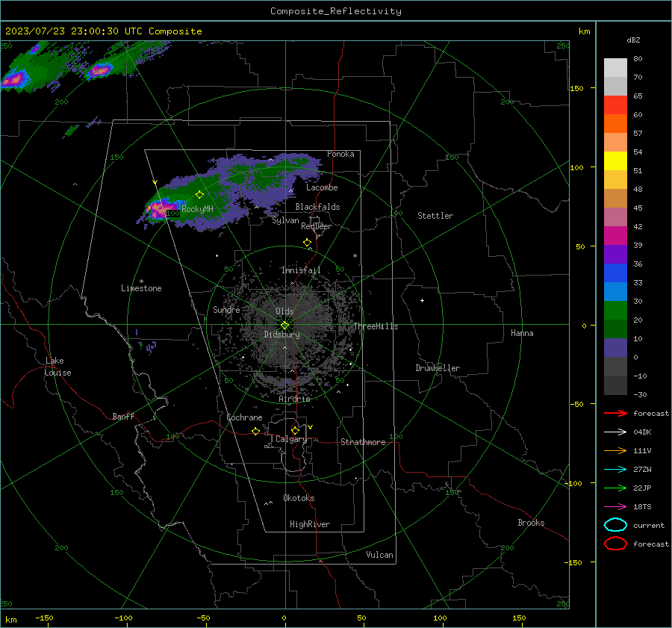Click yellow swatch between 54 and 51
The image size is (672, 628).
point(615,161)
